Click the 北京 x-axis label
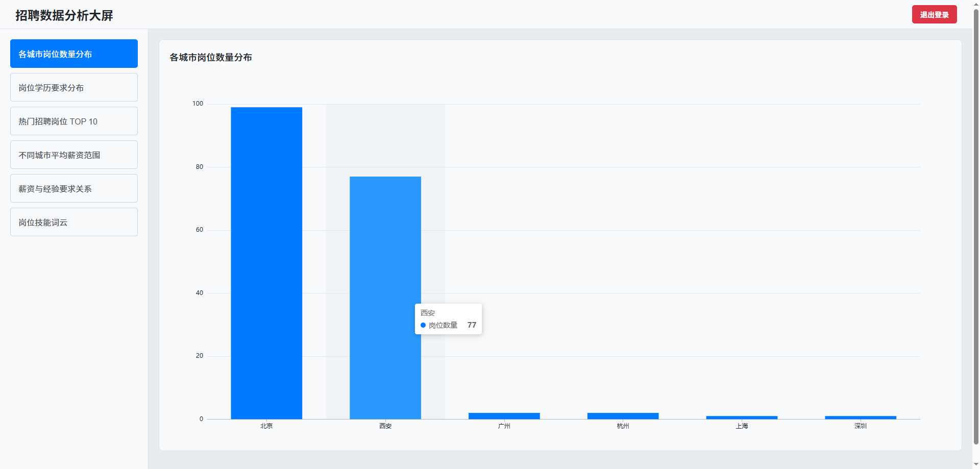This screenshot has width=980, height=469. (x=266, y=426)
